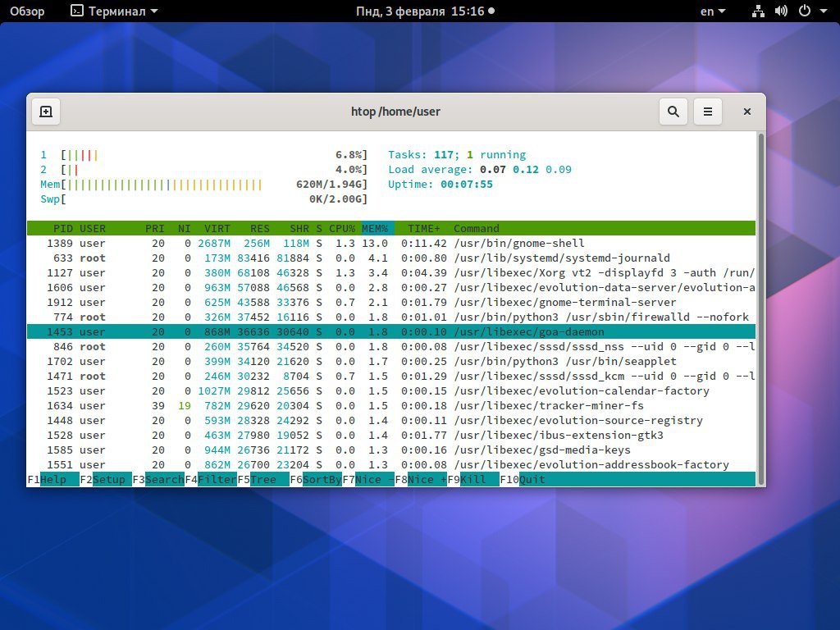Viewport: 840px width, 630px height.
Task: Click the Tasks: 117; 1 running text
Action: (457, 155)
